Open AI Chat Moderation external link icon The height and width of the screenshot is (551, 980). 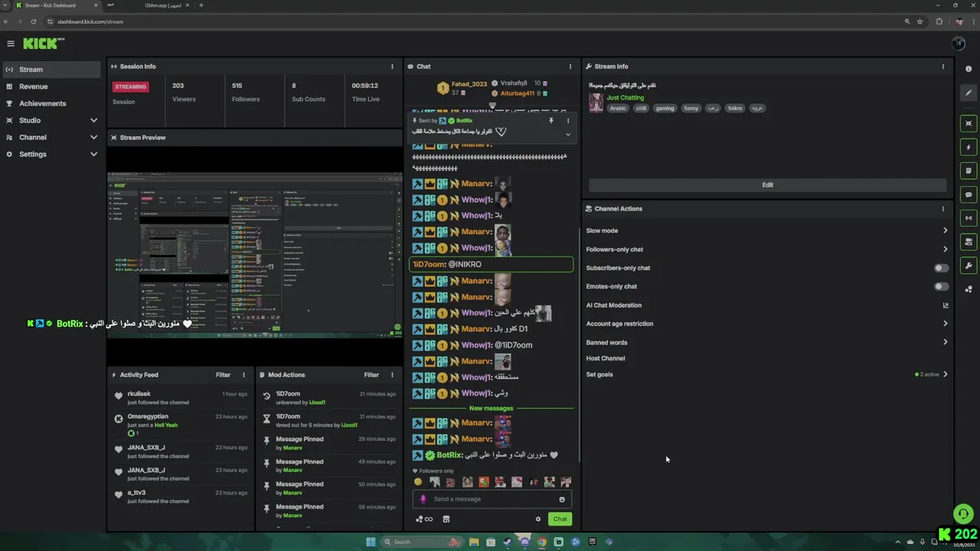[945, 305]
